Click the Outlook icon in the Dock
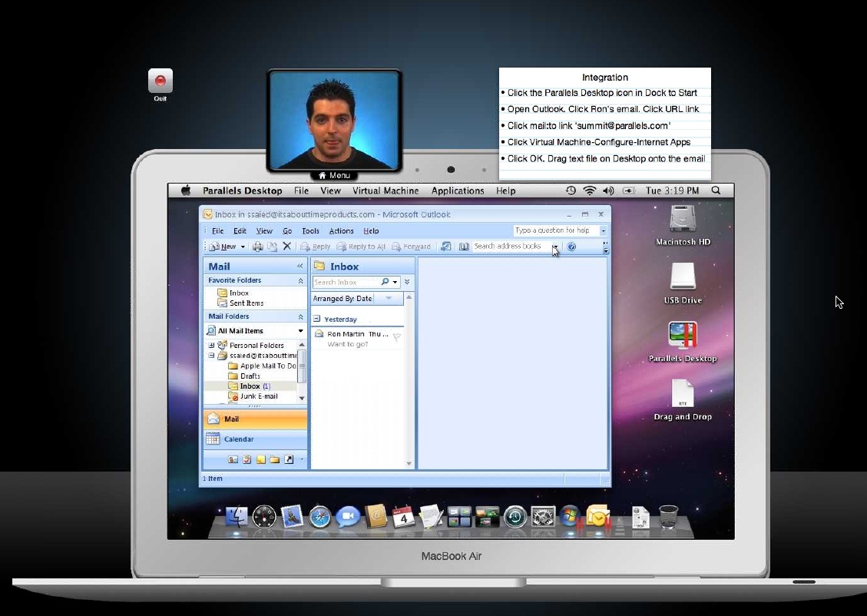The height and width of the screenshot is (616, 867). tap(598, 517)
